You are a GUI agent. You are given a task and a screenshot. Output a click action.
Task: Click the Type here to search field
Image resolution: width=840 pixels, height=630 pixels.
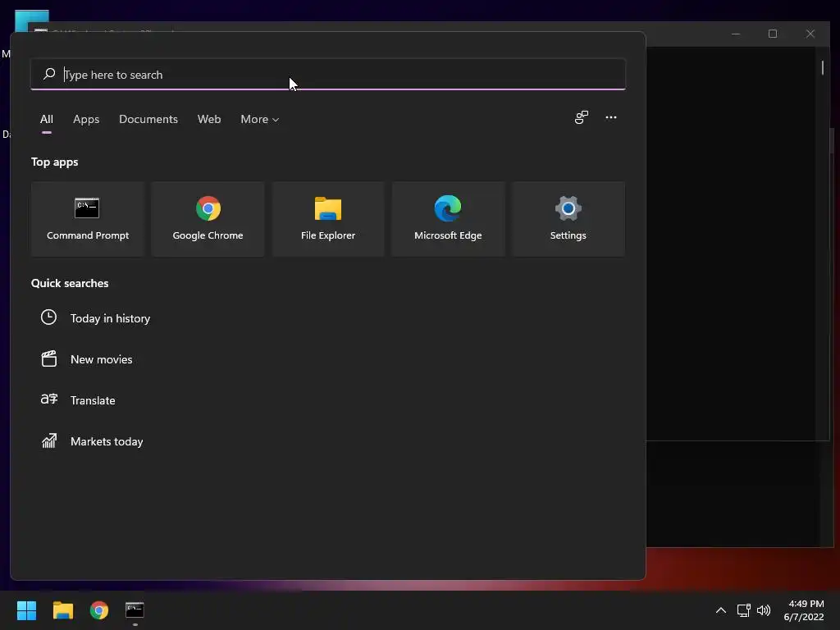328,75
